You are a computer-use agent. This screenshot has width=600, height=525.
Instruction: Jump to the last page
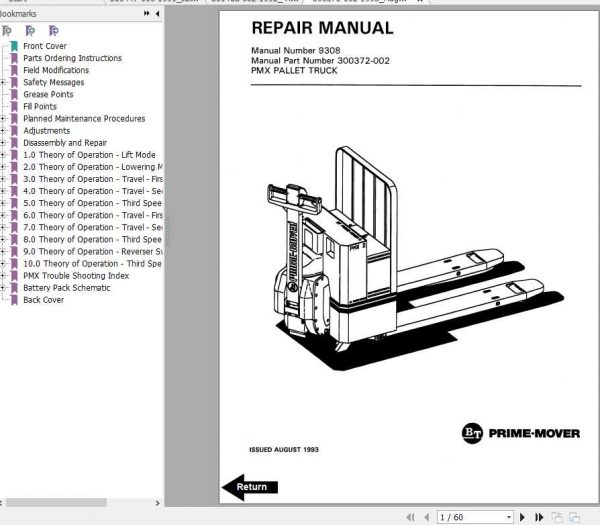[539, 517]
